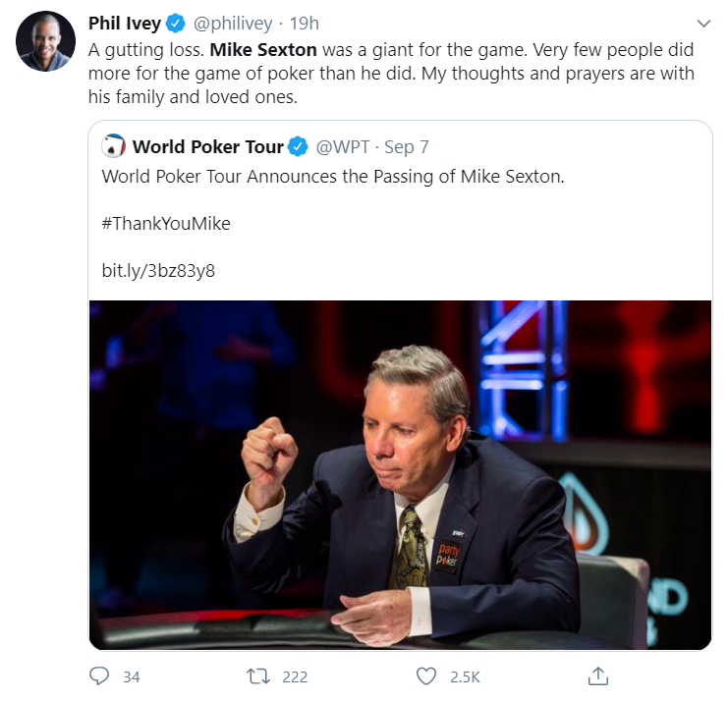Open the @philivey handle link
The image size is (728, 701).
(x=231, y=24)
